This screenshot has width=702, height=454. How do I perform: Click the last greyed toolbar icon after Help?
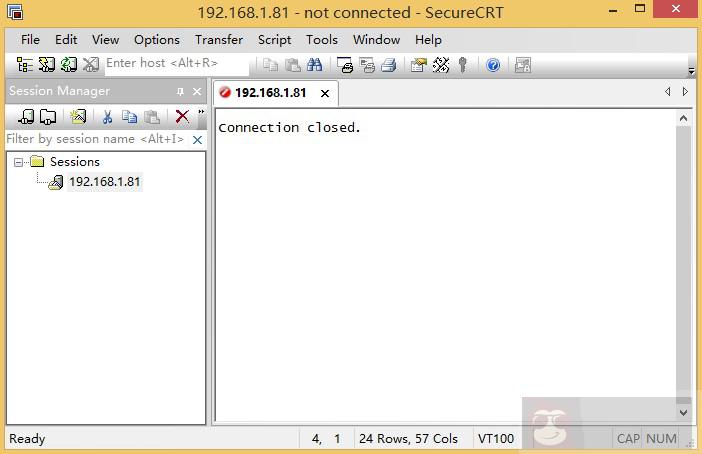(x=522, y=65)
